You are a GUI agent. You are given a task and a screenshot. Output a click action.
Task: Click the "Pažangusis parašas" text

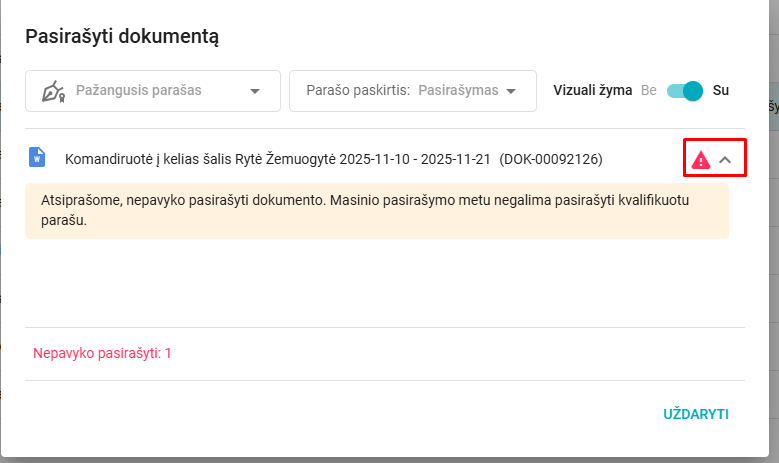(138, 91)
